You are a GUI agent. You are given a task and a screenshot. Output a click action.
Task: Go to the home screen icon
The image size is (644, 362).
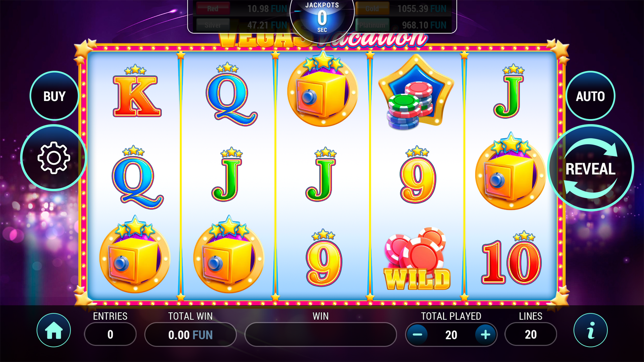54,330
